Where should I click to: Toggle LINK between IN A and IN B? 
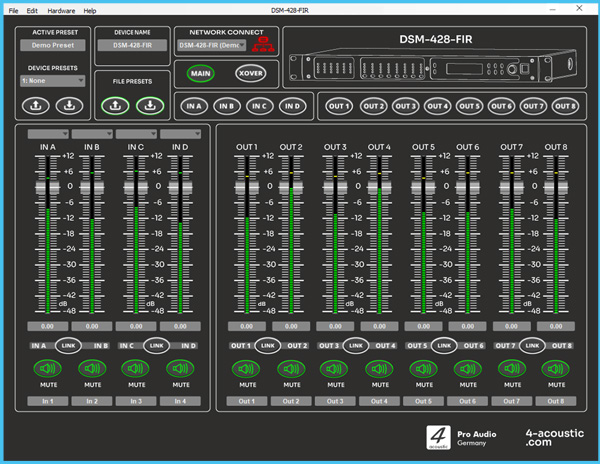pyautogui.click(x=69, y=345)
